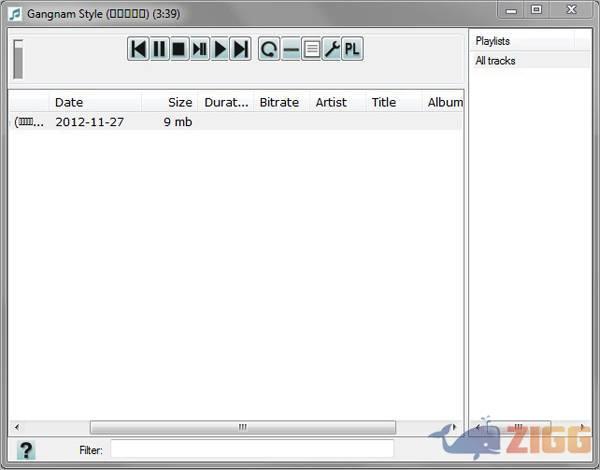The width and height of the screenshot is (600, 470).
Task: Start playback with the play button
Action: point(220,49)
